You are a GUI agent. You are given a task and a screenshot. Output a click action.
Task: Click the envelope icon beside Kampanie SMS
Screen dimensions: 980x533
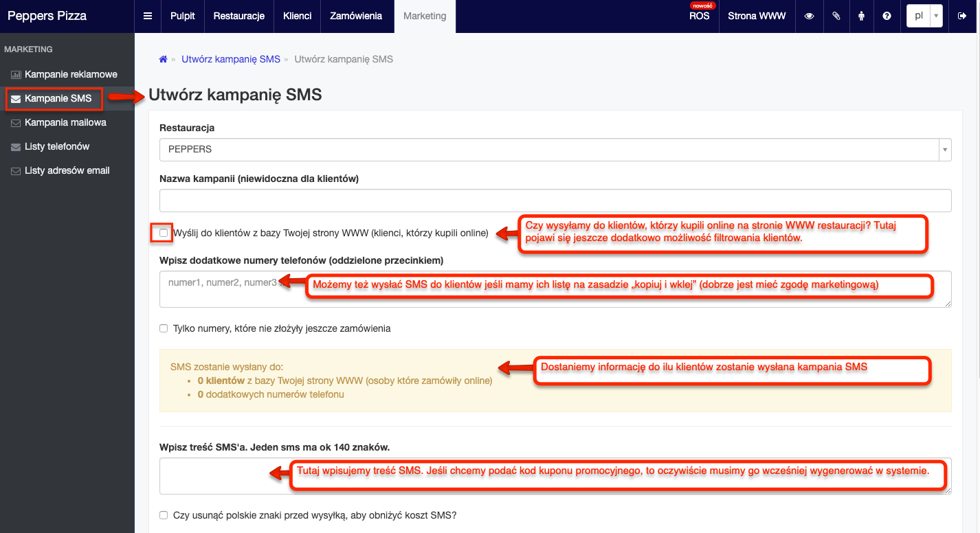click(16, 99)
